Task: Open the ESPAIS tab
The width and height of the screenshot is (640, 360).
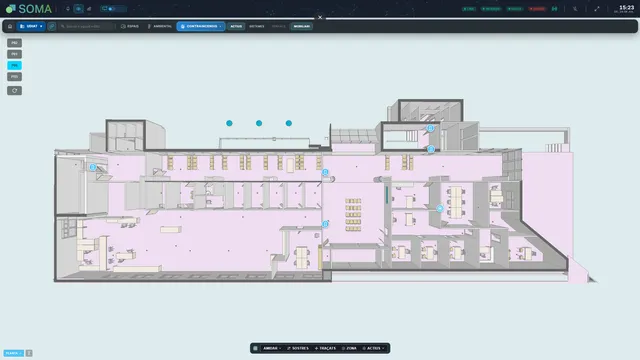Action: [130, 26]
